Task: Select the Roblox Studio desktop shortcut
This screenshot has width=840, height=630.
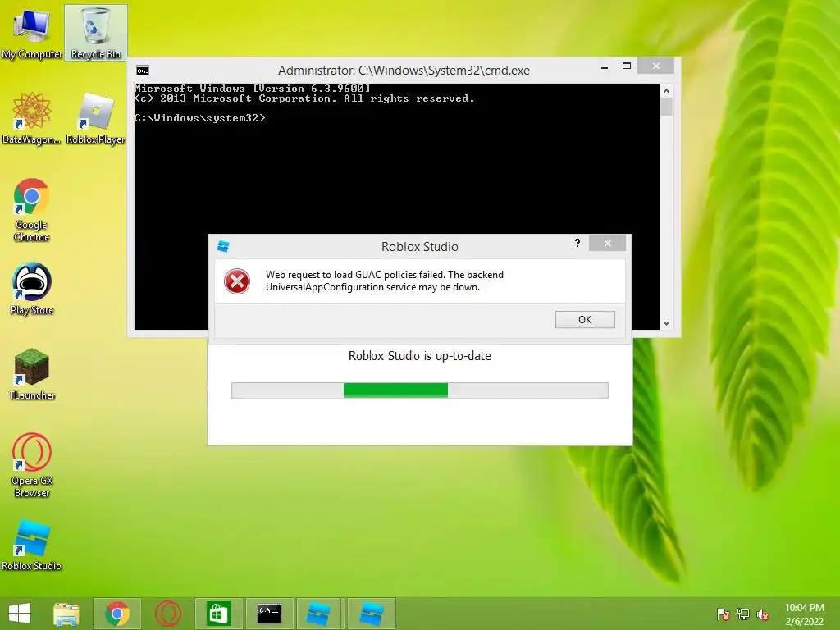Action: [32, 545]
